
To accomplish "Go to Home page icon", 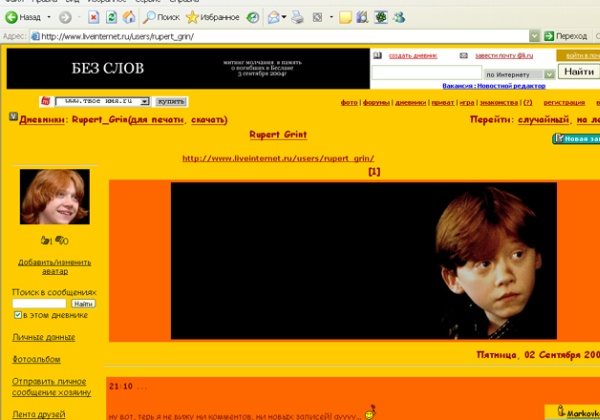I will point(129,17).
